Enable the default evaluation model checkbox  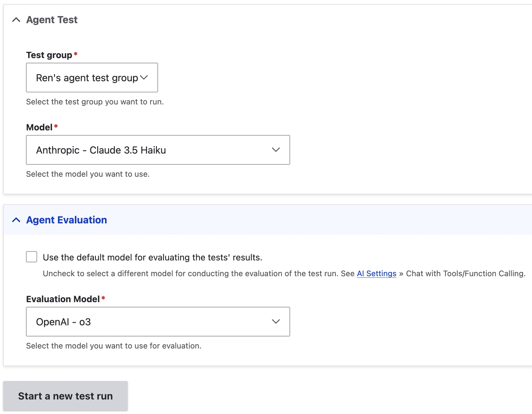coord(32,257)
